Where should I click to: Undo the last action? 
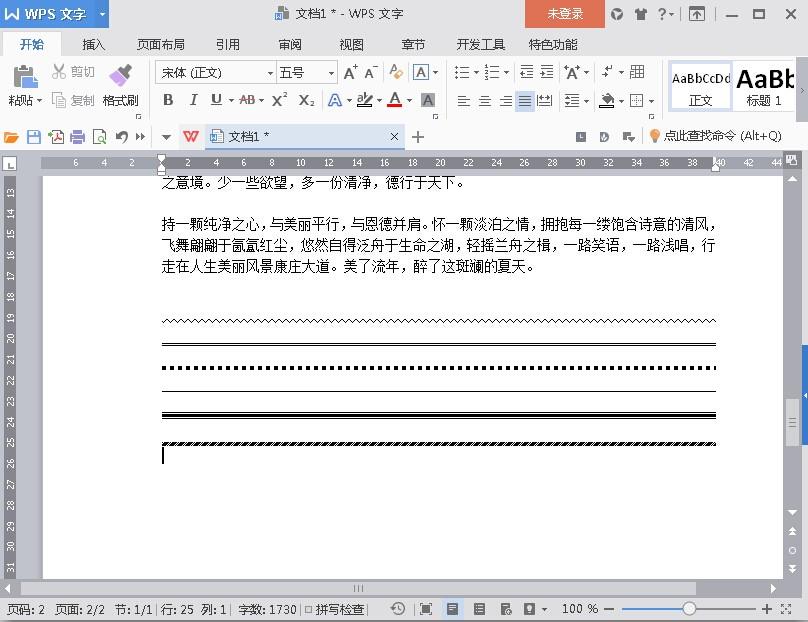coord(121,137)
